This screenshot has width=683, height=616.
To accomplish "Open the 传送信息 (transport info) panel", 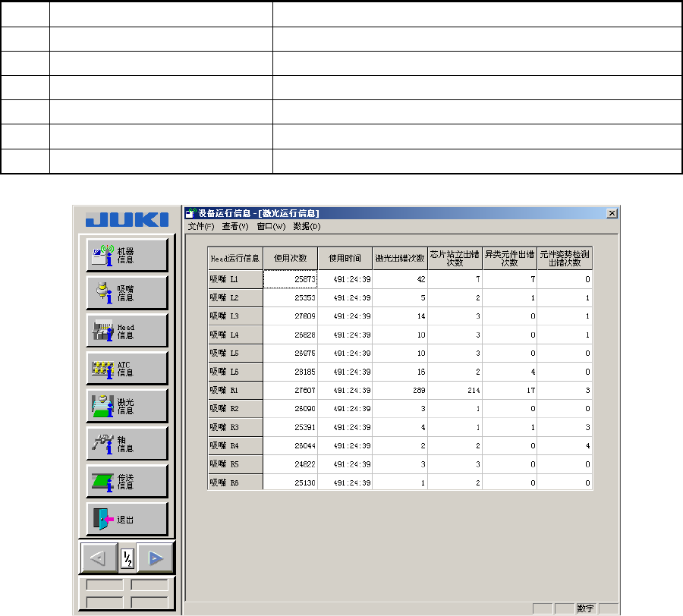I will pyautogui.click(x=127, y=482).
